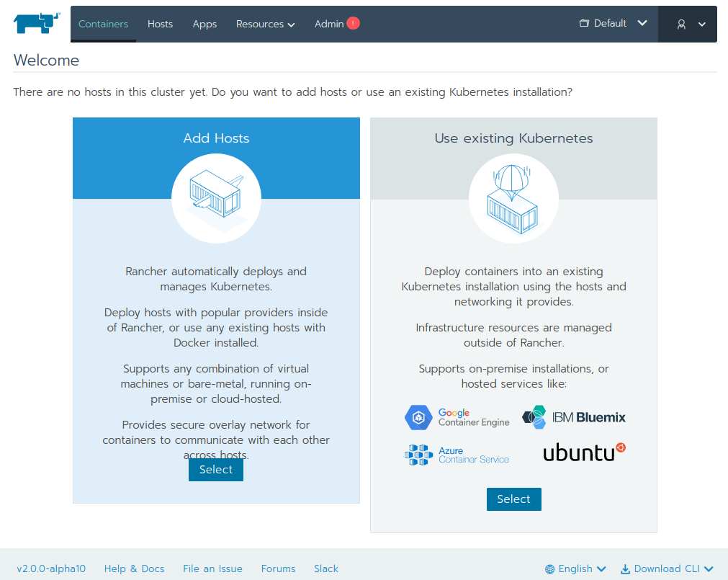
Task: Open the Help & Docs link
Action: click(x=134, y=568)
